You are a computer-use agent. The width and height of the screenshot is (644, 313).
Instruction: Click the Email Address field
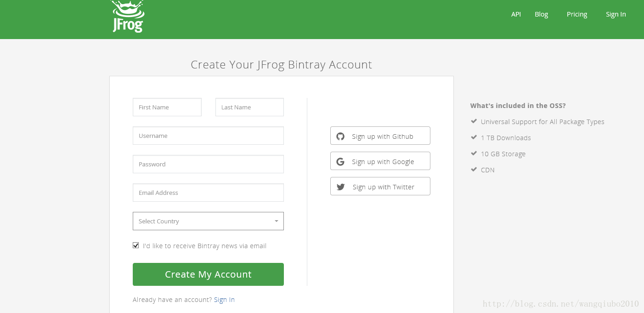tap(208, 193)
